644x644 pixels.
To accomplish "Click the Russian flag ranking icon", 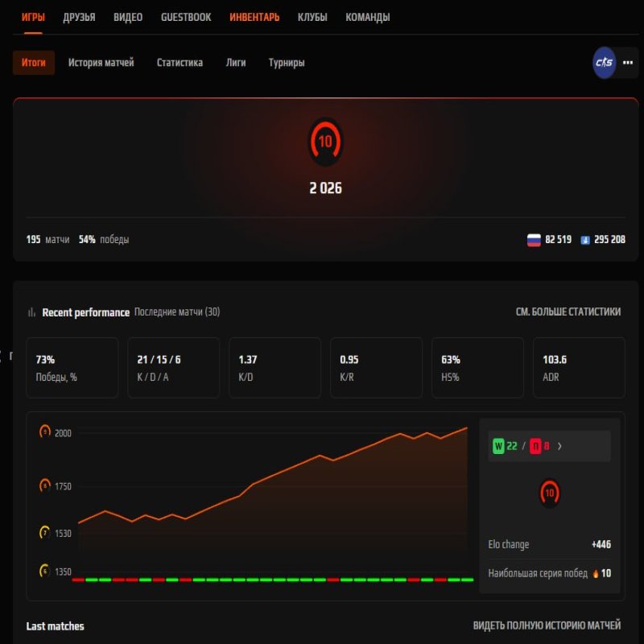I will click(532, 239).
